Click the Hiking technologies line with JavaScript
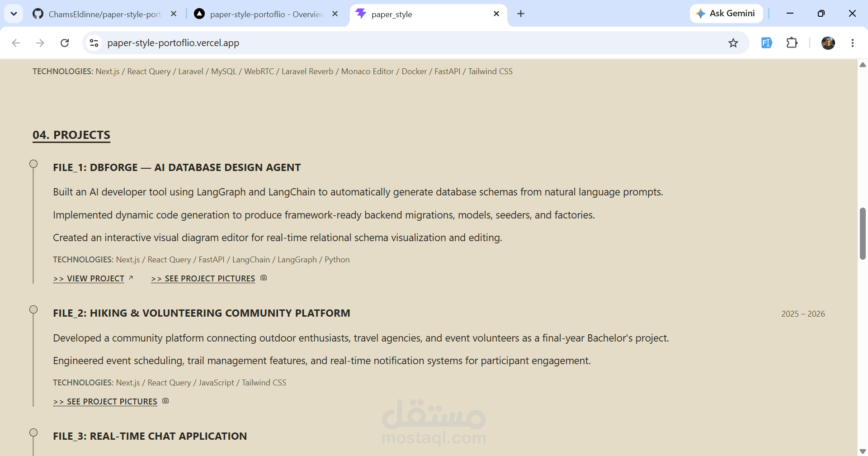Viewport: 868px width, 456px height. 170,383
